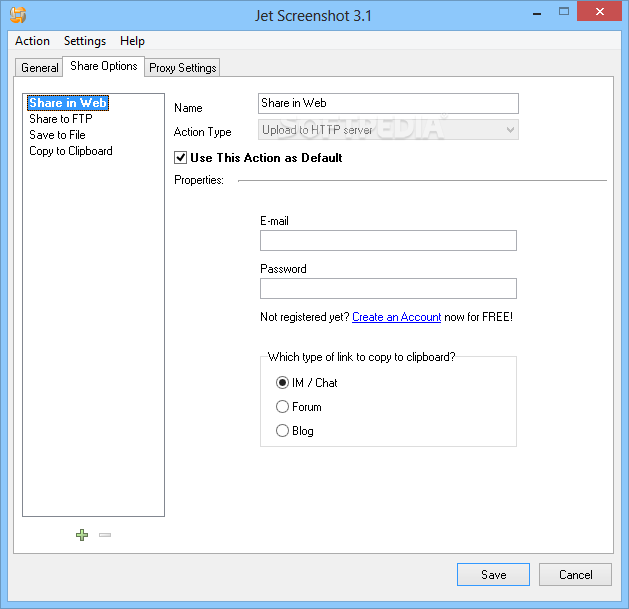Close the Jet Screenshot window
Viewport: 629px width, 609px height.
coord(599,11)
